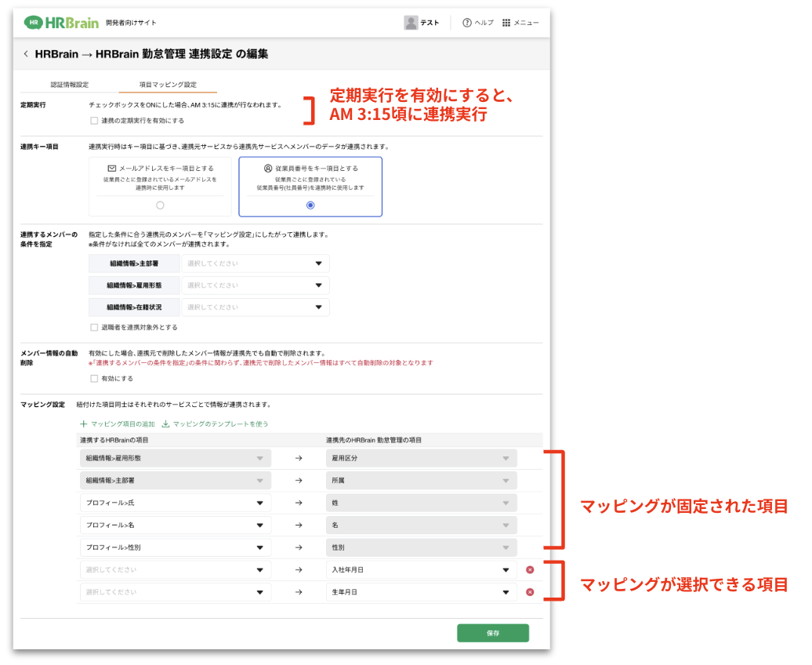Enable 連携の定期実行を有効にする checkbox
Image resolution: width=812 pixels, height=665 pixels.
pyautogui.click(x=94, y=121)
